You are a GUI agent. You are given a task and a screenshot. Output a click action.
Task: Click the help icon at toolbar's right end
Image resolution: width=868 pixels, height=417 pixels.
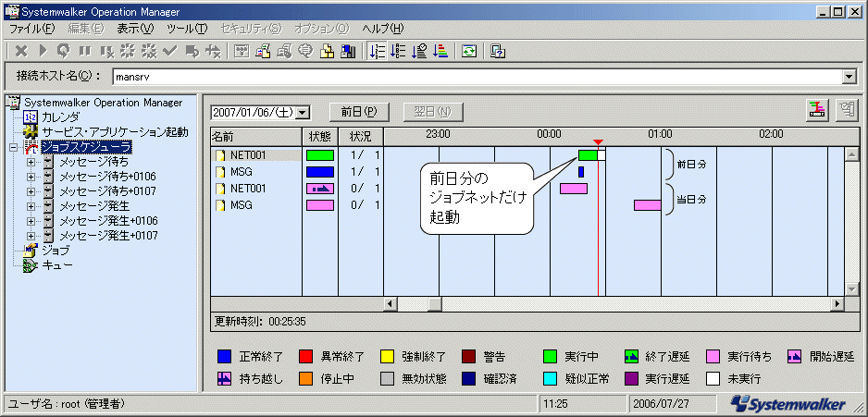[x=498, y=51]
